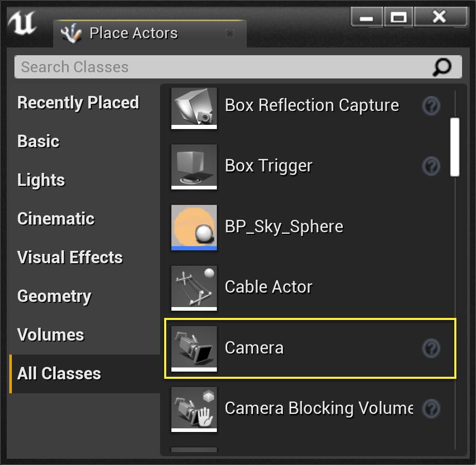Screen dimensions: 476x465
Task: Click the search magnifier icon
Action: [x=442, y=67]
